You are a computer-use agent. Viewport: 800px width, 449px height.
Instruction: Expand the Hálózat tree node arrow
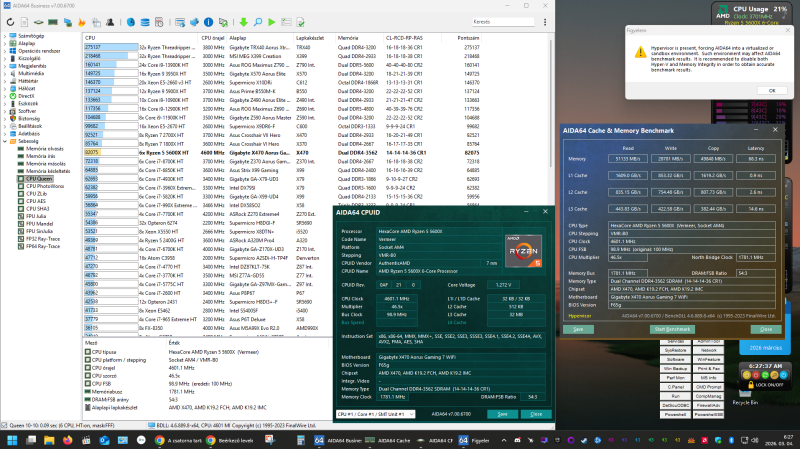coord(5,88)
